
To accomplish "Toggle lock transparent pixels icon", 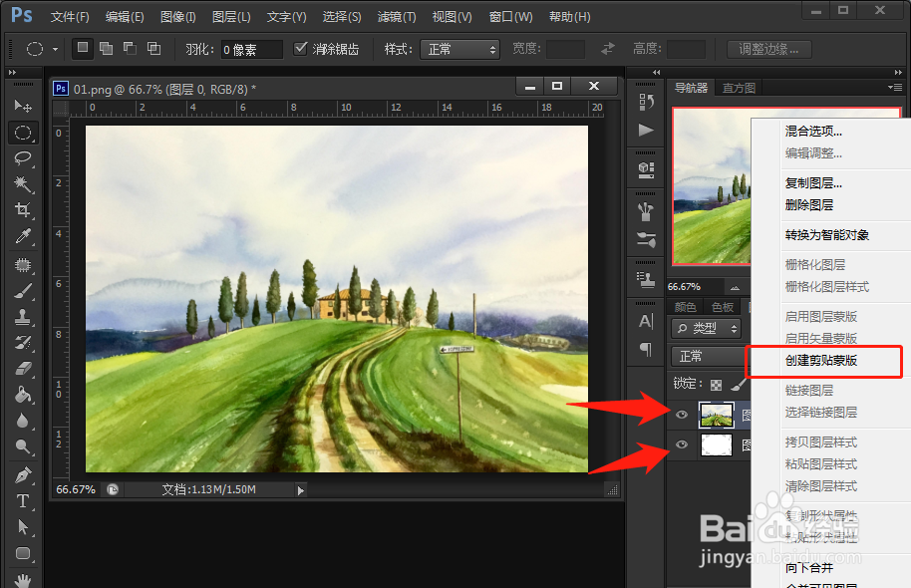I will [x=717, y=385].
